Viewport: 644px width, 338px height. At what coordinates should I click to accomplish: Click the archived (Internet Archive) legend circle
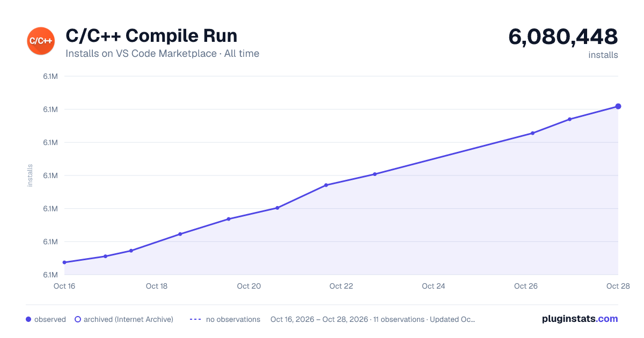[x=78, y=319]
